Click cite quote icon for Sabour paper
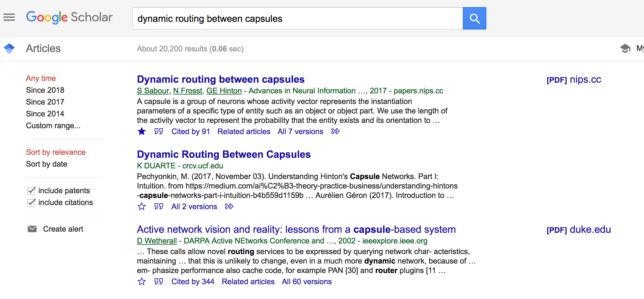644x299 pixels. pos(159,131)
